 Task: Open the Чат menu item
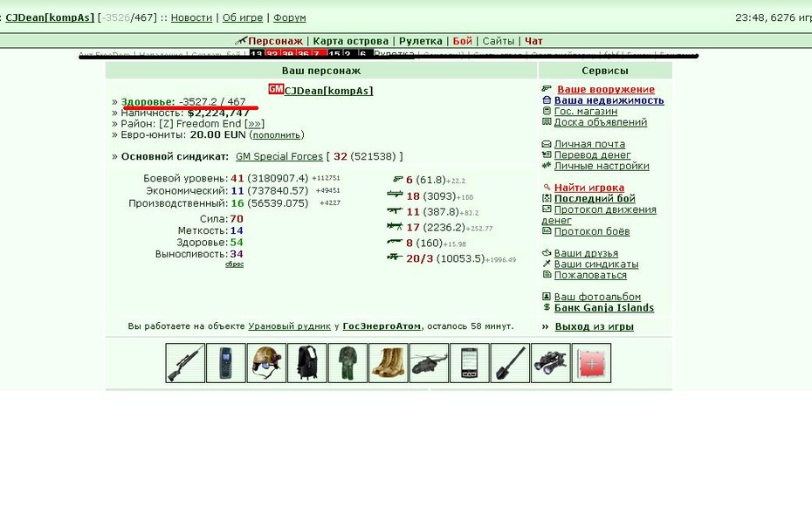533,41
